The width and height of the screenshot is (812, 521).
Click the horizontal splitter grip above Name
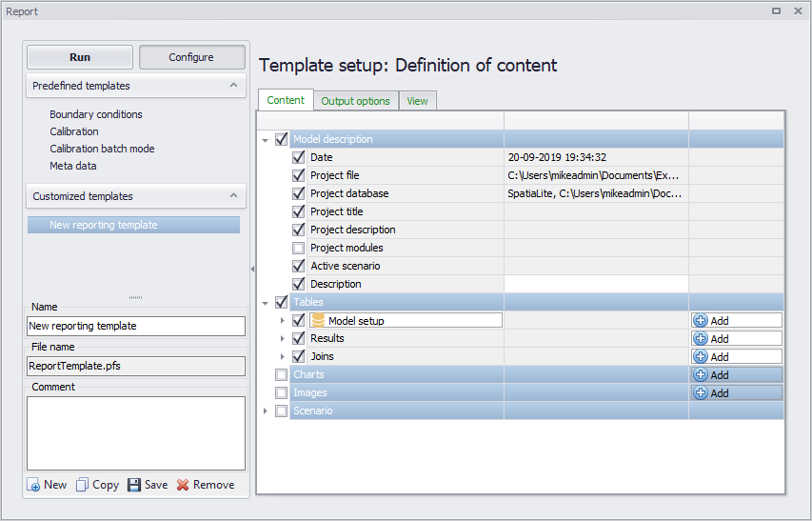(136, 297)
